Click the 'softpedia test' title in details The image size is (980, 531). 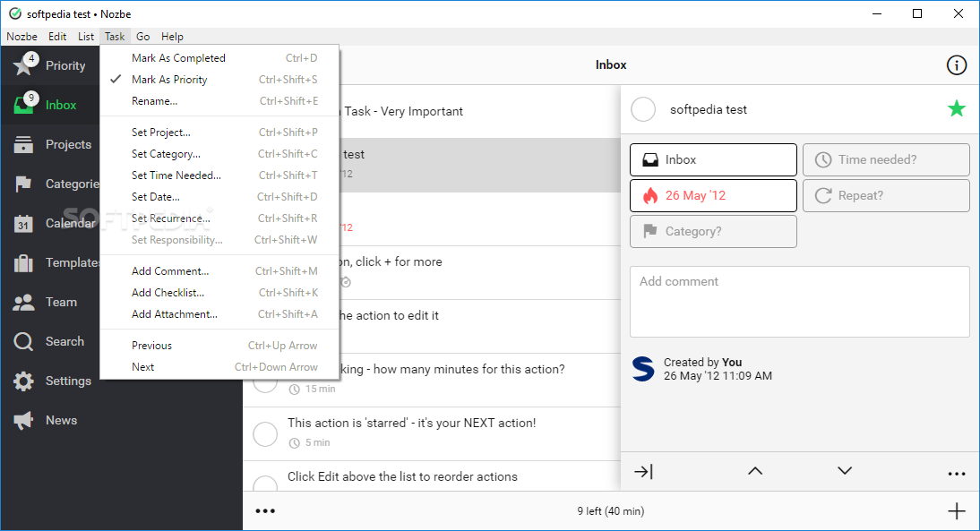click(x=708, y=109)
